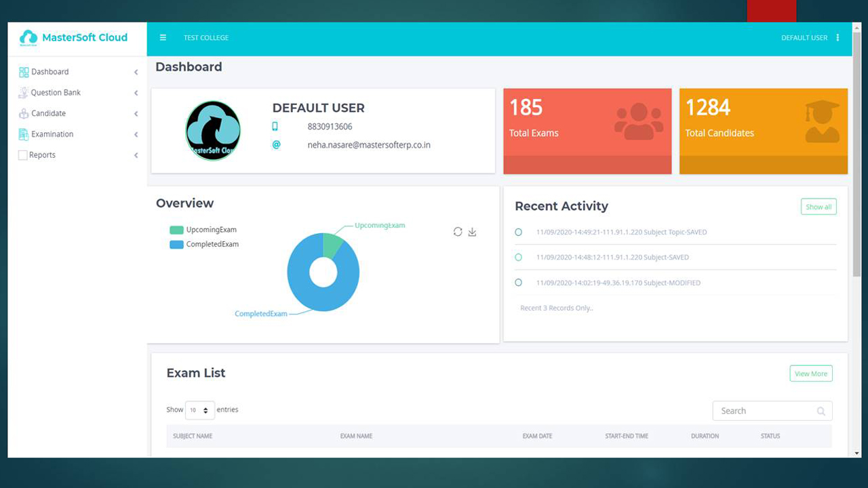Toggle UpcomingExam legend in the chart
The image size is (868, 488).
pyautogui.click(x=203, y=230)
